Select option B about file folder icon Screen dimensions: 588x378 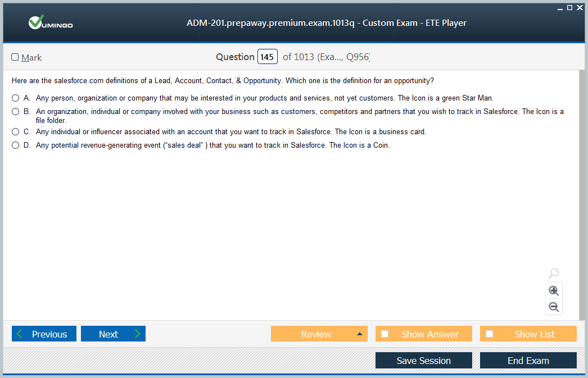point(16,112)
